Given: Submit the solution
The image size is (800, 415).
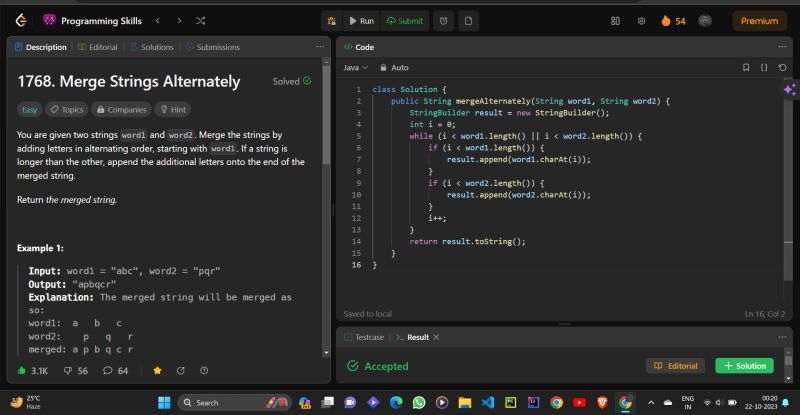Looking at the screenshot, I should coord(405,21).
